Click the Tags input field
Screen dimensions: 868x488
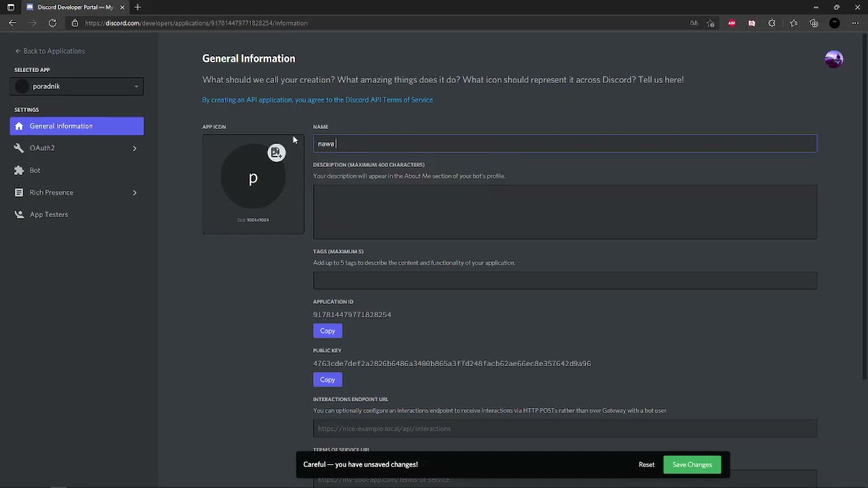(565, 280)
